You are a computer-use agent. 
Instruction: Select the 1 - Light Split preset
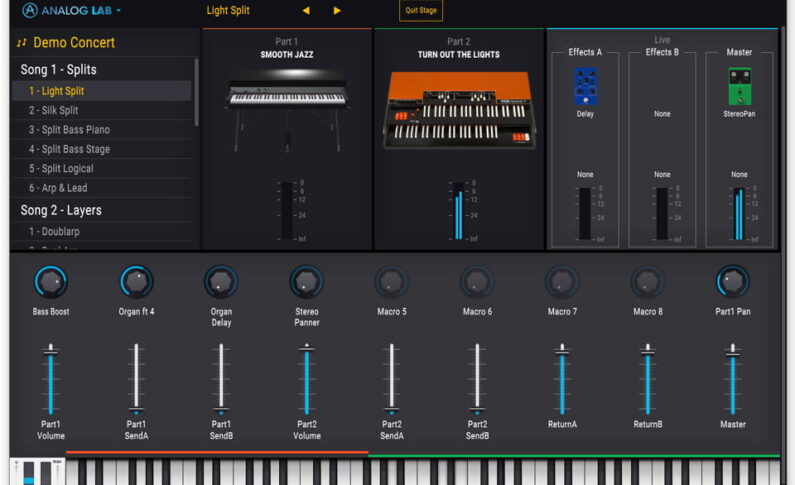pyautogui.click(x=101, y=91)
